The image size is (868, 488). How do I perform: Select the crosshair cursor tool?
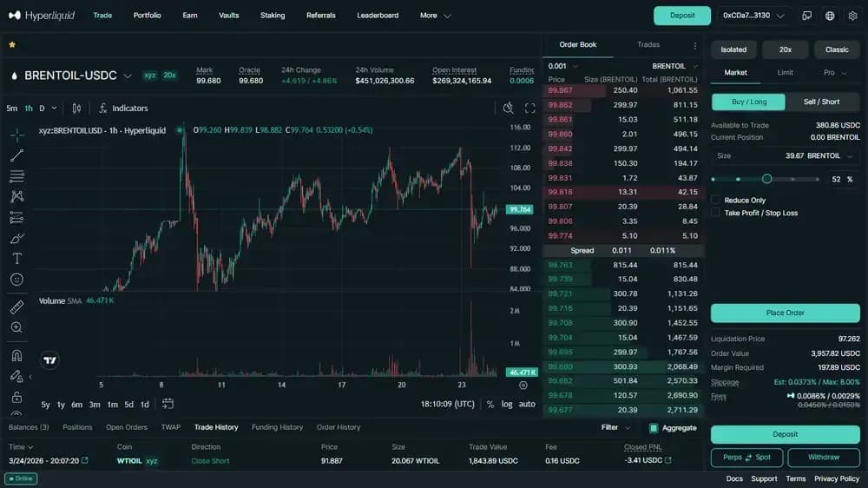[x=16, y=135]
